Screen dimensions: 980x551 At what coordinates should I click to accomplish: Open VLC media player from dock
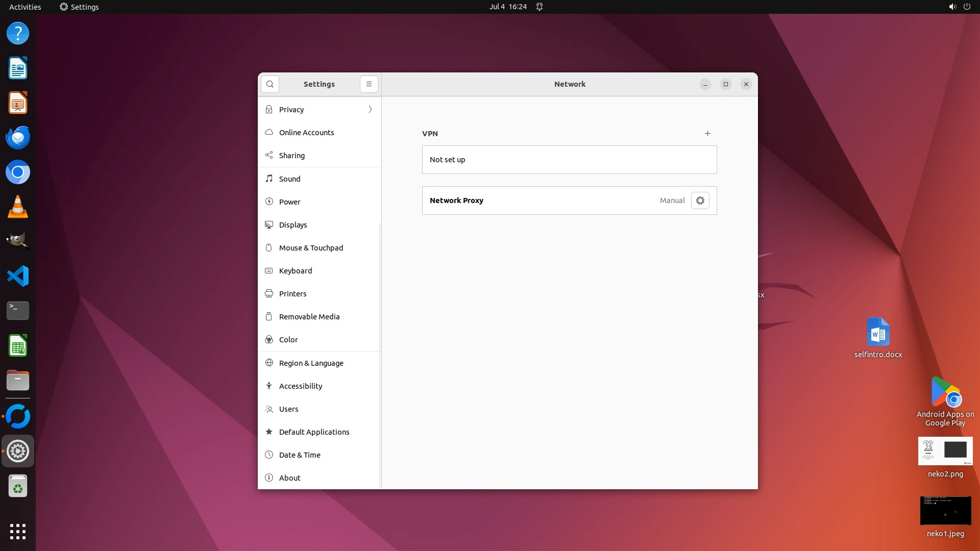[18, 207]
